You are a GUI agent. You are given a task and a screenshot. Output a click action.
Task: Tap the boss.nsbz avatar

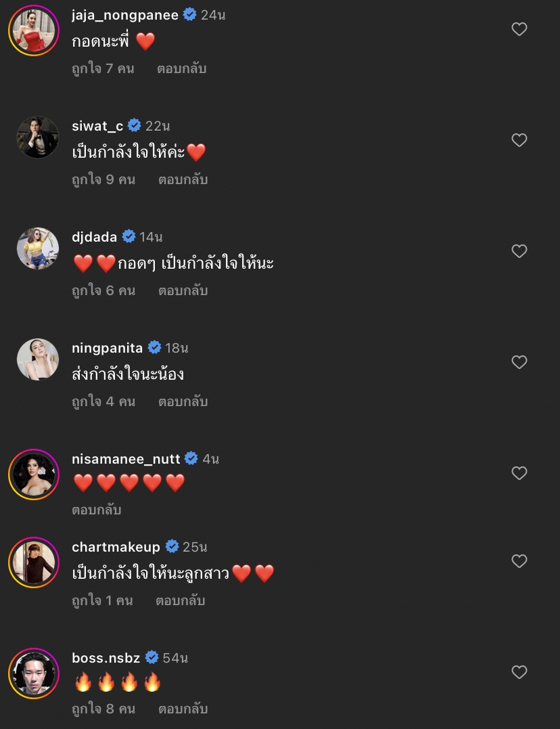point(33,673)
